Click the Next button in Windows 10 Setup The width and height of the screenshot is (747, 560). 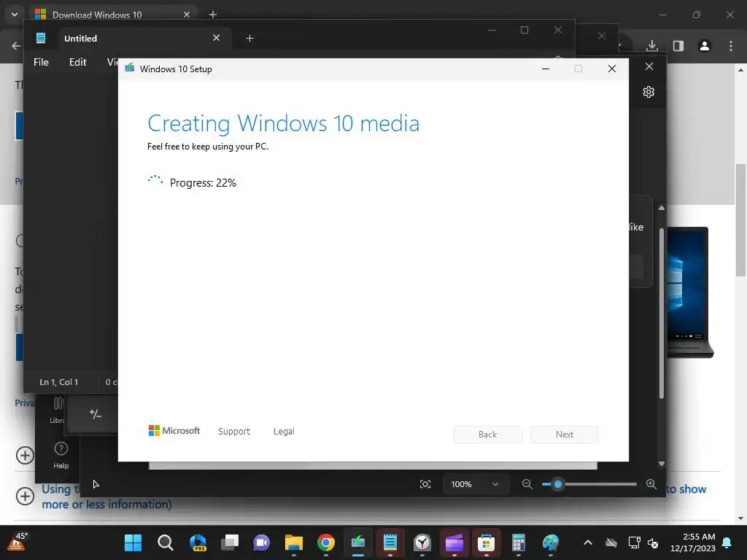tap(565, 435)
